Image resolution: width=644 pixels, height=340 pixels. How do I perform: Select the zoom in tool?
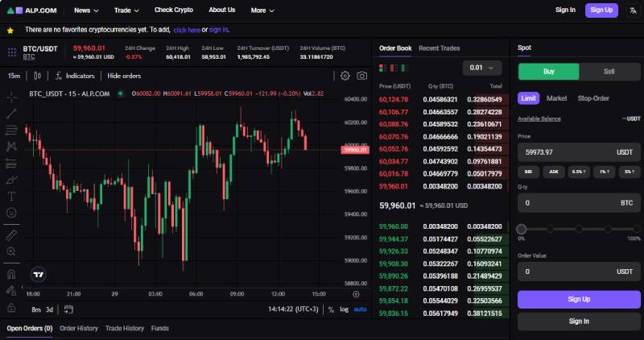coord(11,251)
